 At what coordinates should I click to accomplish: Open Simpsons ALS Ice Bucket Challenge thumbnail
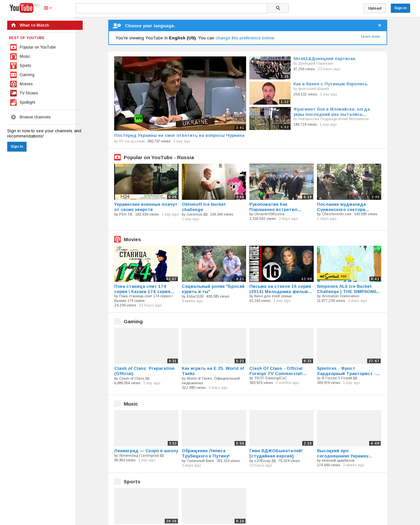click(x=349, y=264)
